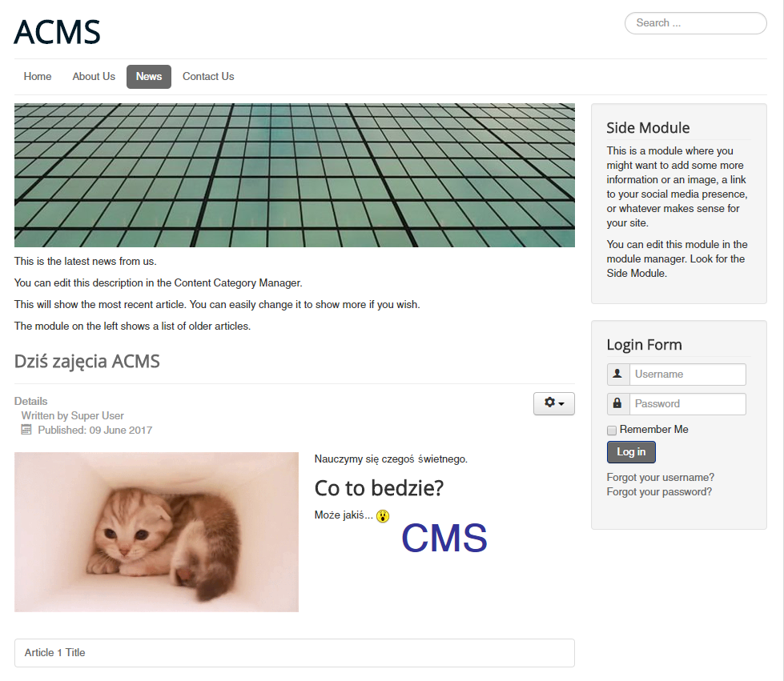Open the About Us page

click(x=94, y=77)
